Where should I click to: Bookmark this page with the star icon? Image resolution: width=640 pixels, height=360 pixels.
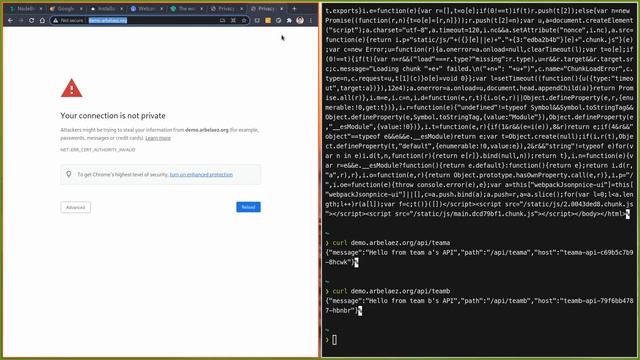[244, 20]
